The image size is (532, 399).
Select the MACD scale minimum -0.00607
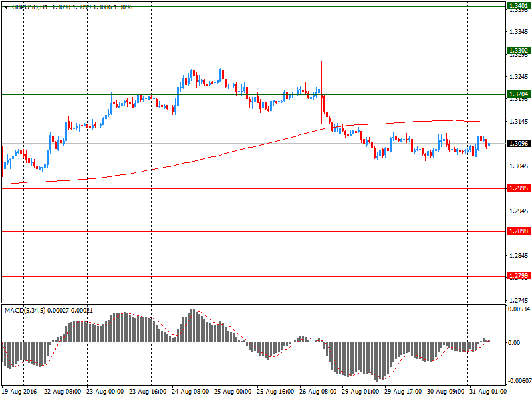[x=519, y=380]
